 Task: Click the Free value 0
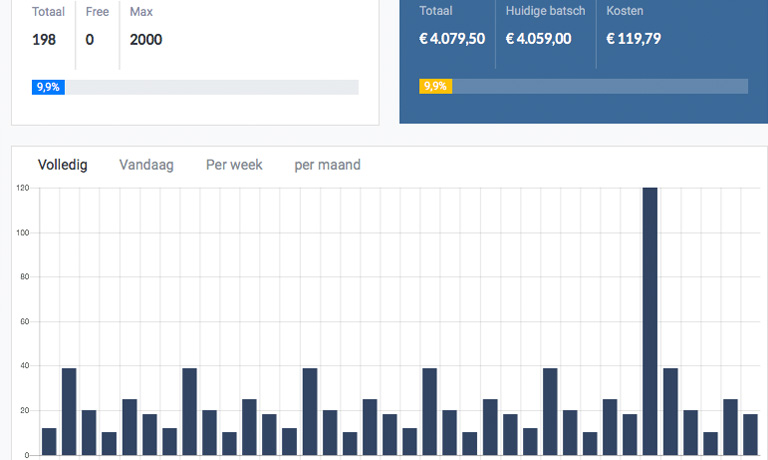[x=90, y=40]
